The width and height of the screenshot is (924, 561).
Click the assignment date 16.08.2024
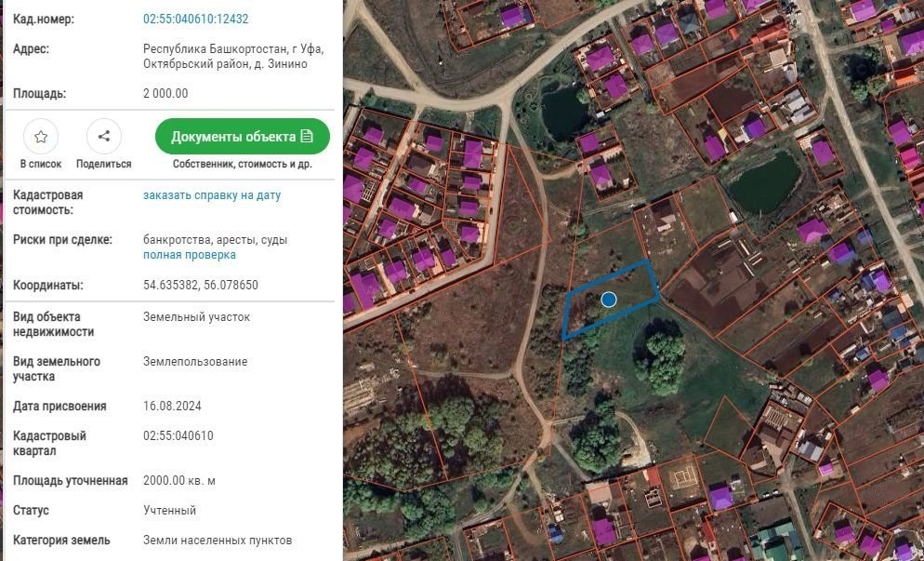(172, 406)
